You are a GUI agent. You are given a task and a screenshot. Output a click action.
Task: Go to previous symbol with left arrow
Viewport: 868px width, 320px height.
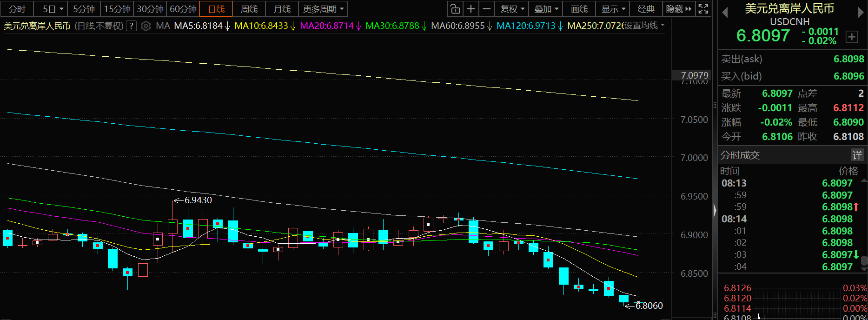[724, 13]
